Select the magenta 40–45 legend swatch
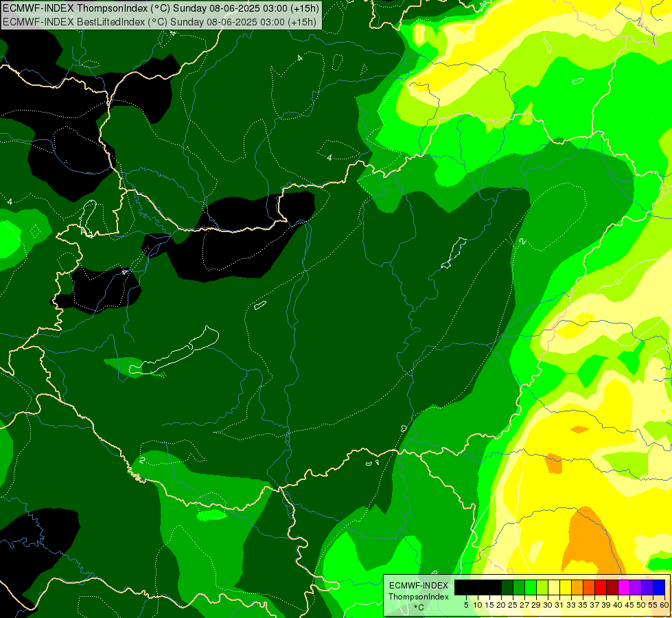The height and width of the screenshot is (618, 672). tap(624, 588)
